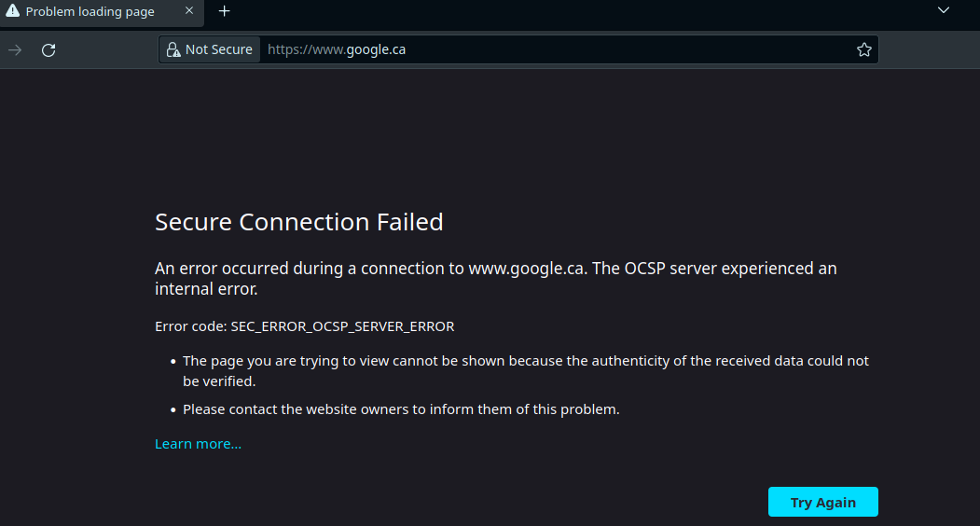Click the SEC_ERROR_OCSP_SERVER_ERROR error code text

(x=342, y=326)
